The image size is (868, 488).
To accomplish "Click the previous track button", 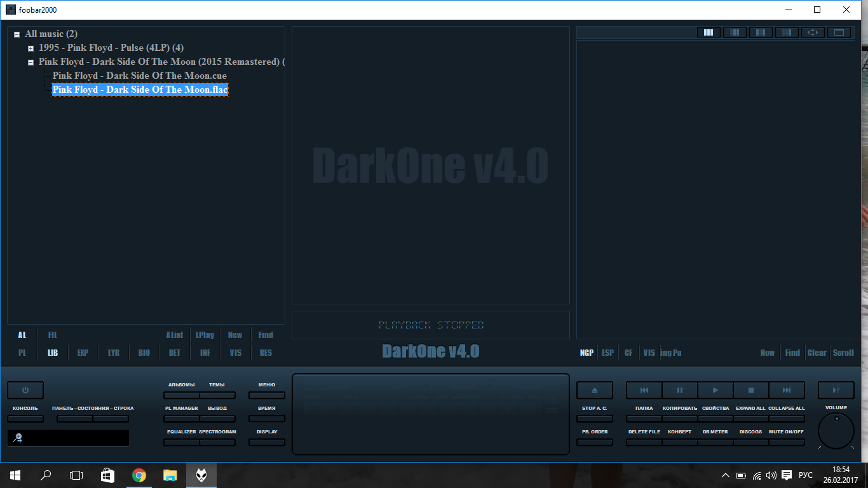I will (x=644, y=390).
